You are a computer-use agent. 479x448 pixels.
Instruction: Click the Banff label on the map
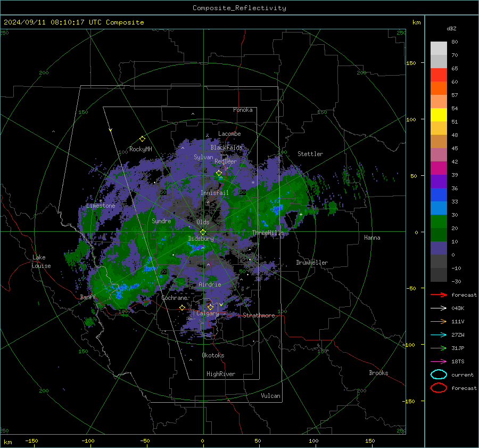[x=88, y=297]
